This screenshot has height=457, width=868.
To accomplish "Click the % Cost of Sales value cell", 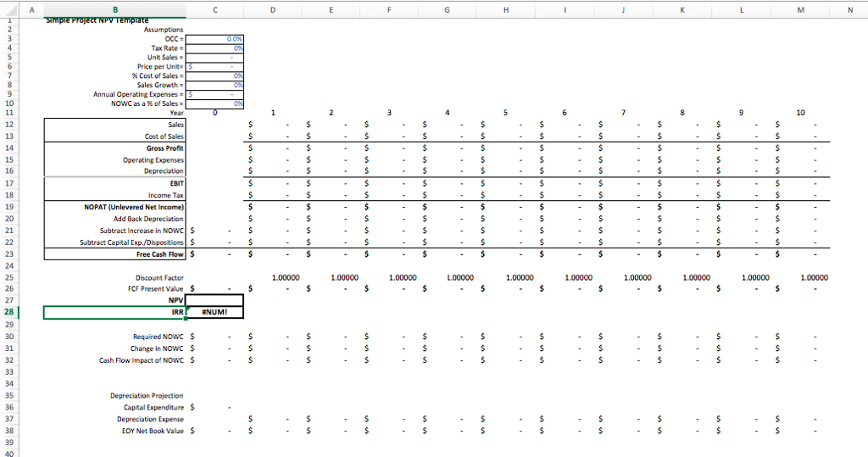I will (x=214, y=76).
